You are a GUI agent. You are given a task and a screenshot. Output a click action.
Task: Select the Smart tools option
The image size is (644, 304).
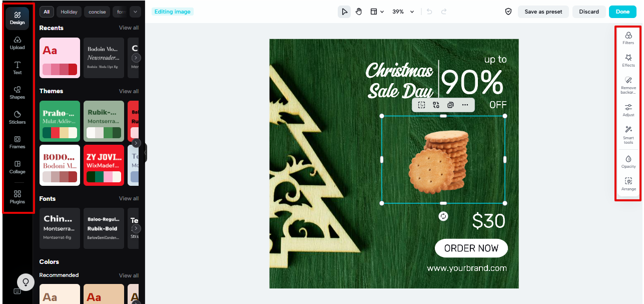(x=628, y=134)
